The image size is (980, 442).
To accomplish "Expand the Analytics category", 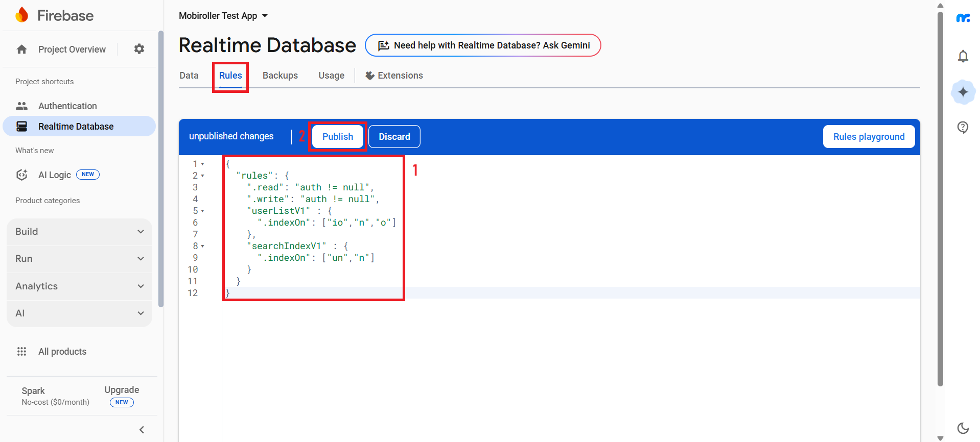I will pyautogui.click(x=79, y=286).
